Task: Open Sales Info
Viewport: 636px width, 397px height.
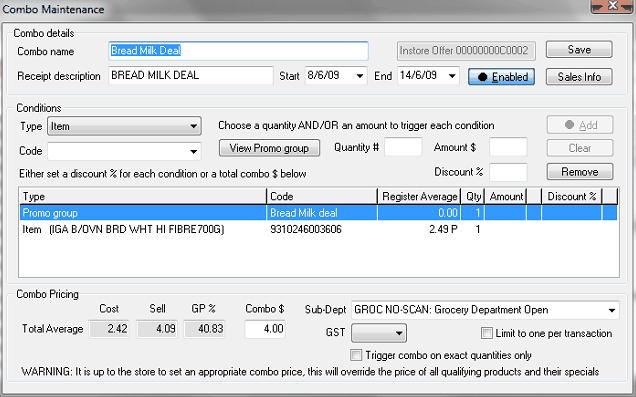Action: click(x=579, y=77)
